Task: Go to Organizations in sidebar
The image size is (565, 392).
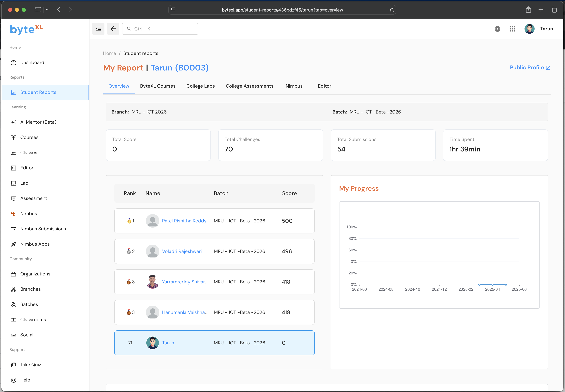Action: coord(35,274)
